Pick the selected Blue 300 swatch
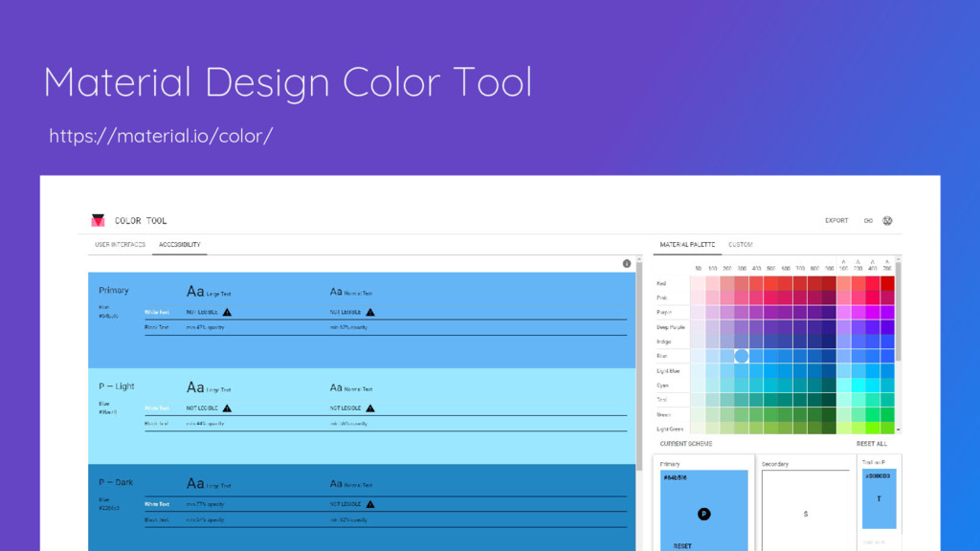 click(x=742, y=356)
